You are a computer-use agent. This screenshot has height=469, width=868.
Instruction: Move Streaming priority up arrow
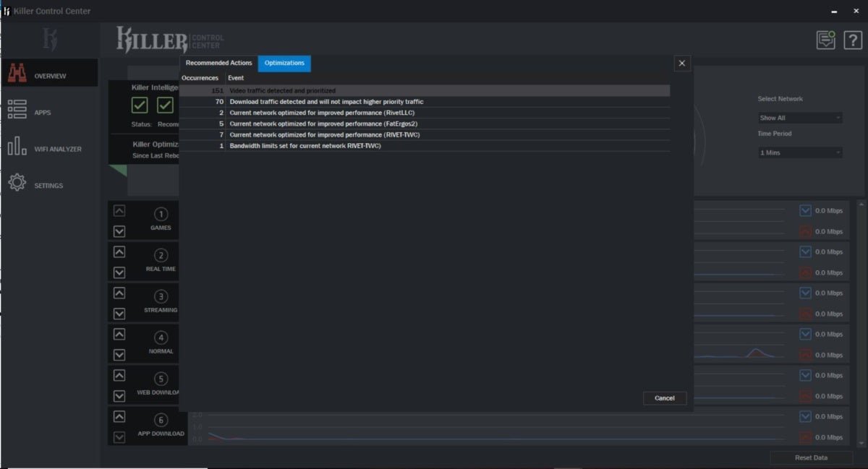(x=119, y=293)
